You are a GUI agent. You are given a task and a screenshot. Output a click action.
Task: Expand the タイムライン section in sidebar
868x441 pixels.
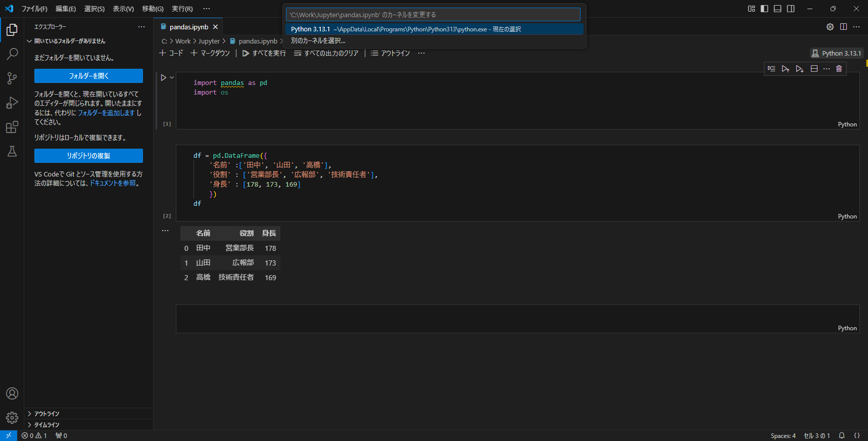pos(46,425)
